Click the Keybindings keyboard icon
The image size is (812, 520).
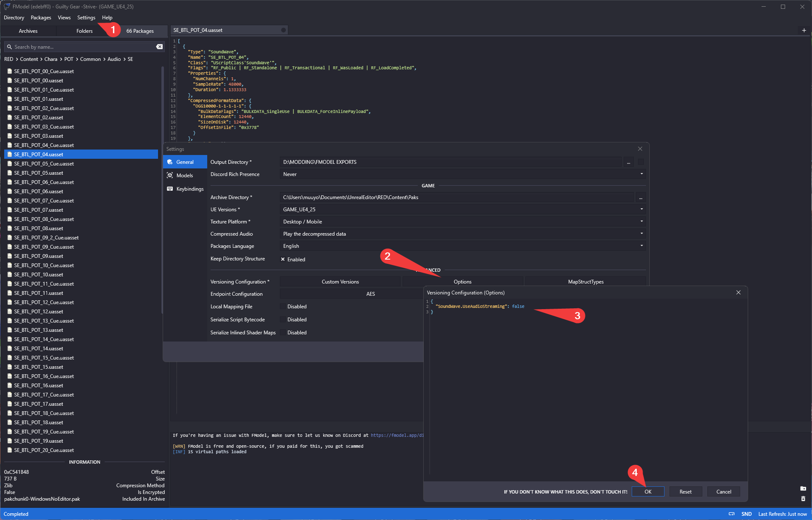point(170,189)
